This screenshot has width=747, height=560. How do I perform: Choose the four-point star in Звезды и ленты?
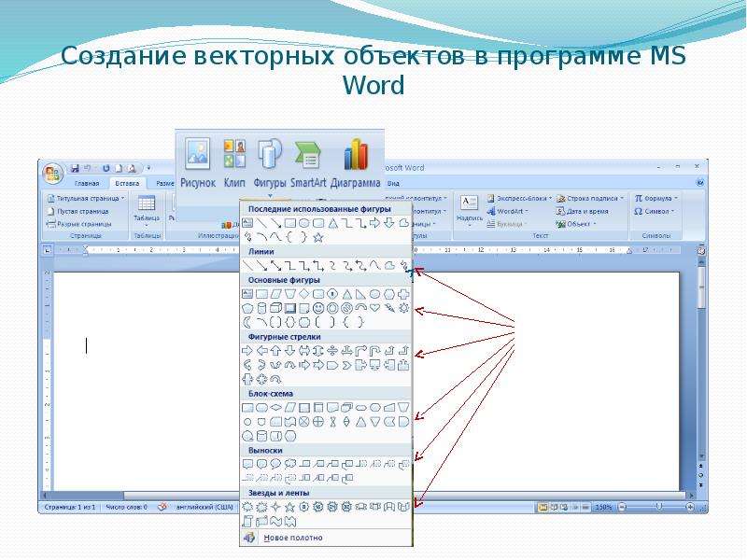(x=275, y=507)
